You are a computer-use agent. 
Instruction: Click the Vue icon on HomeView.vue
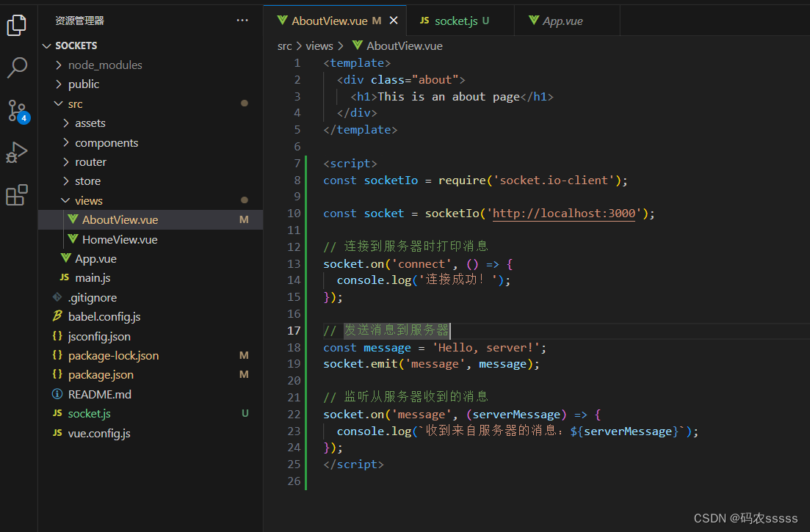coord(72,238)
